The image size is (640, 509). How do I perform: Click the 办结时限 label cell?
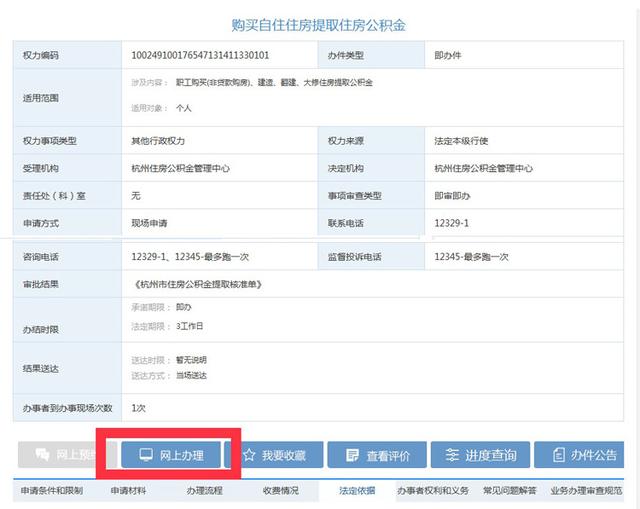point(67,320)
